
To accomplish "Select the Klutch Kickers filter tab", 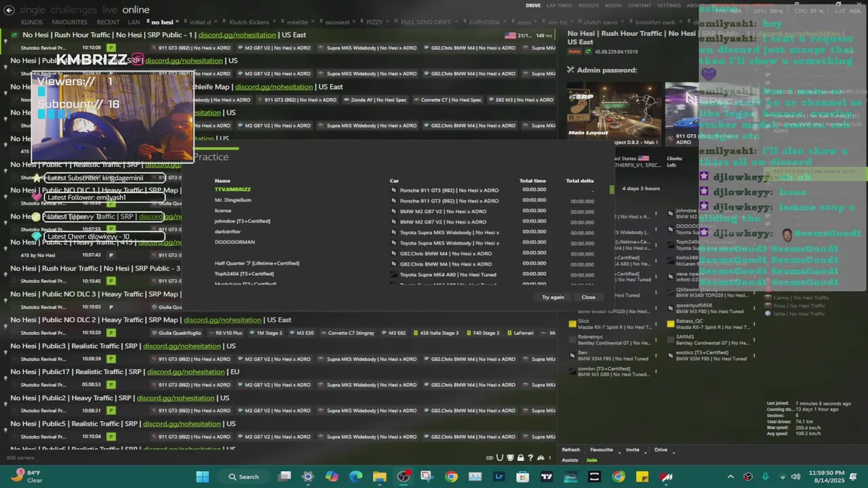I will pyautogui.click(x=248, y=22).
